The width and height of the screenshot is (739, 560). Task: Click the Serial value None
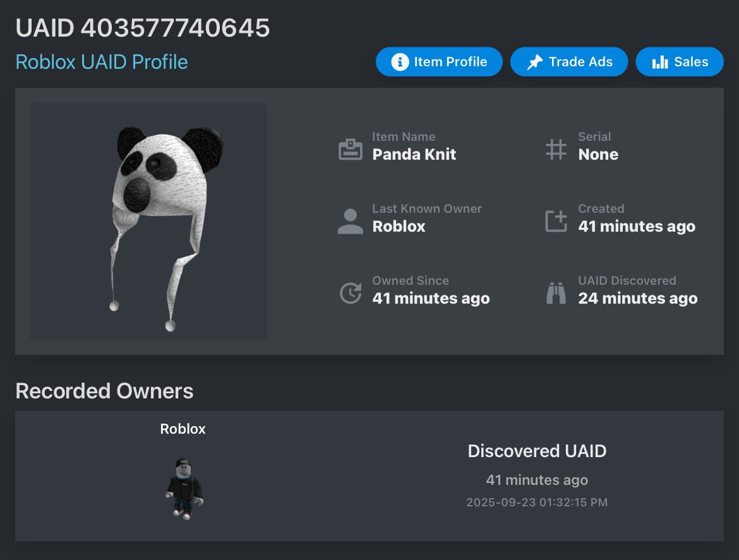(x=598, y=155)
